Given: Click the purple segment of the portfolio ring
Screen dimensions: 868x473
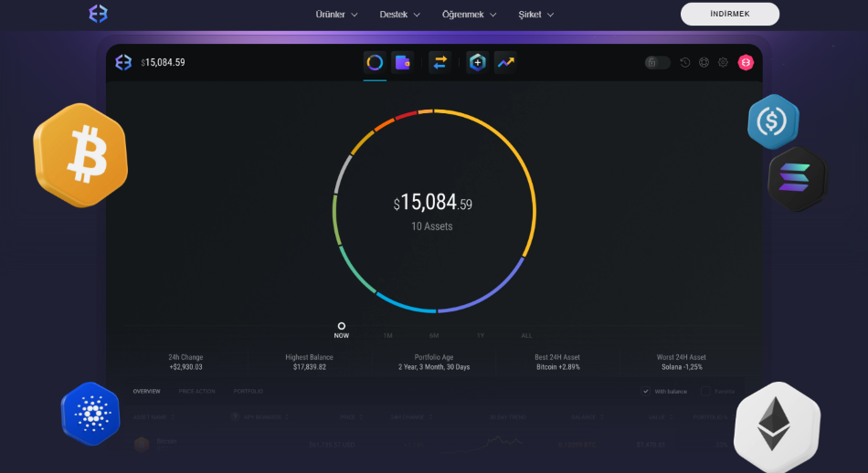Looking at the screenshot, I should (492, 293).
